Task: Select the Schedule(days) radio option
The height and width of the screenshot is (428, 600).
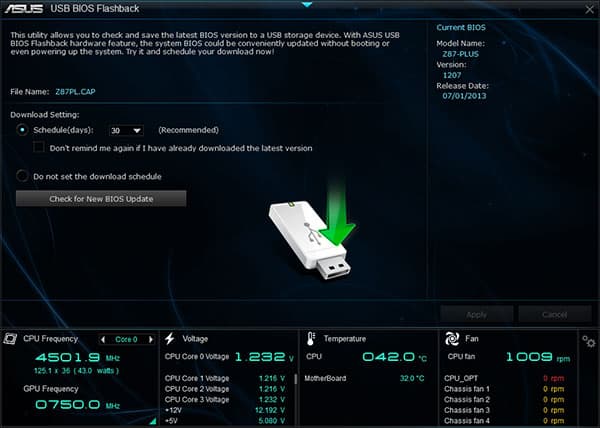Action: click(x=23, y=130)
